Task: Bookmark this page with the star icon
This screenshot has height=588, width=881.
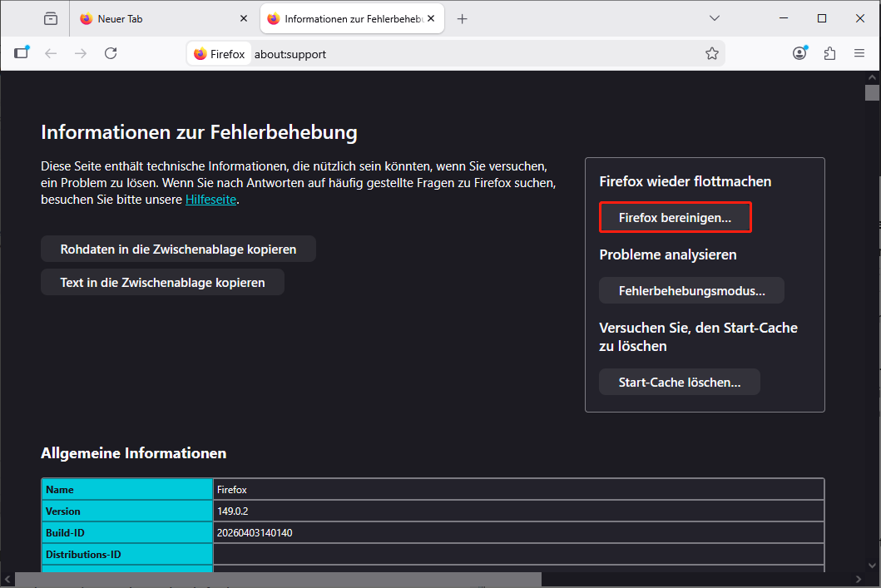Action: click(x=712, y=53)
